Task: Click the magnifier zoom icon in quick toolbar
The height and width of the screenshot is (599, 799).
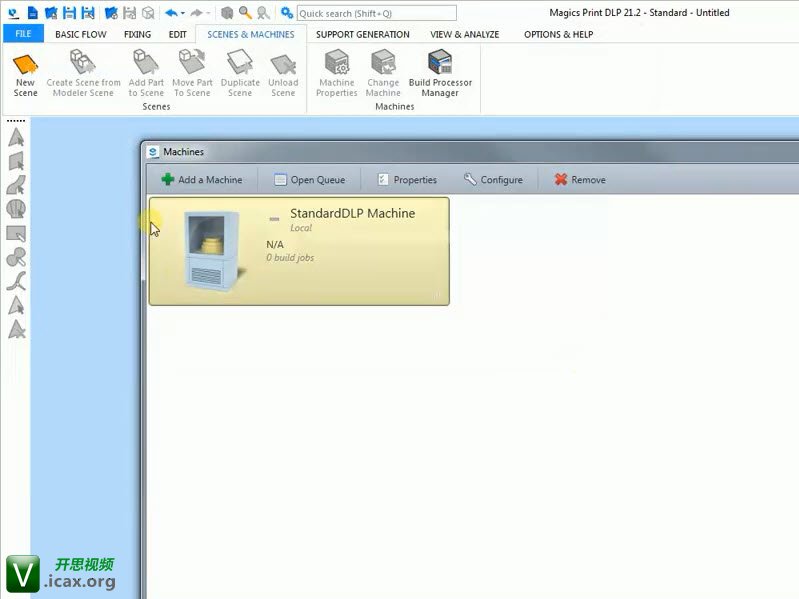Action: coord(245,13)
